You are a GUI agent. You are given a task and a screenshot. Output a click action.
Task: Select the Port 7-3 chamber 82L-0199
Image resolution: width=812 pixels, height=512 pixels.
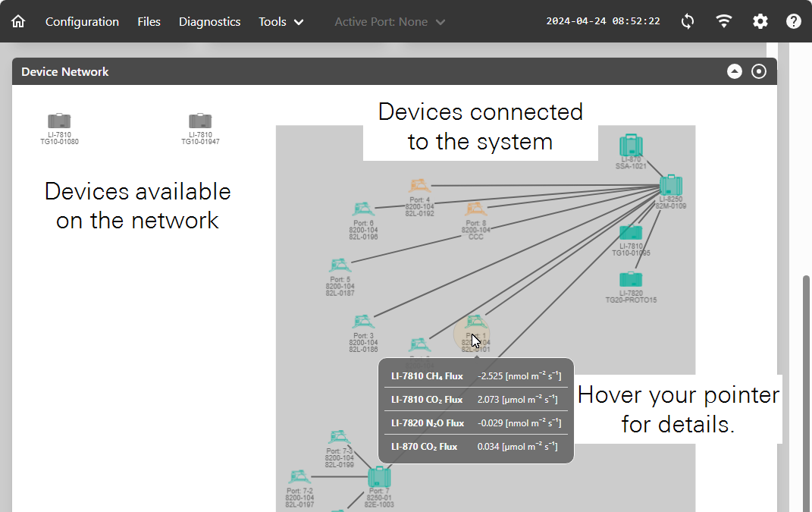pos(339,448)
